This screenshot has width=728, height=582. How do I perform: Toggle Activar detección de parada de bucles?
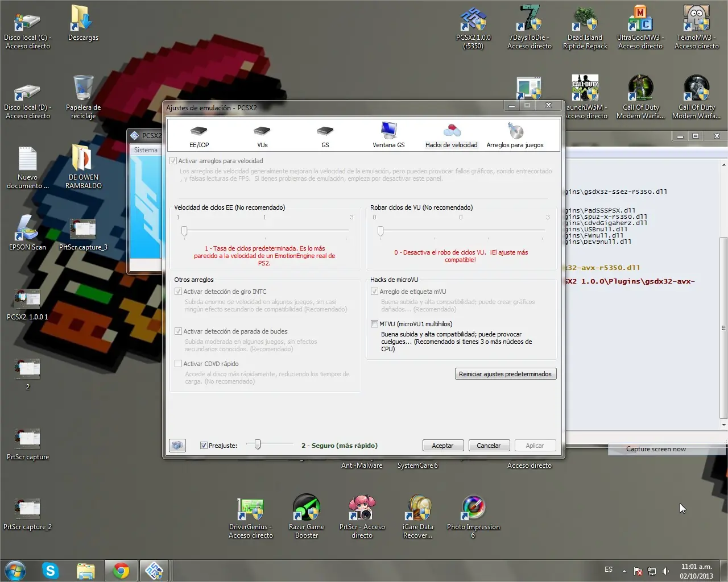[178, 331]
